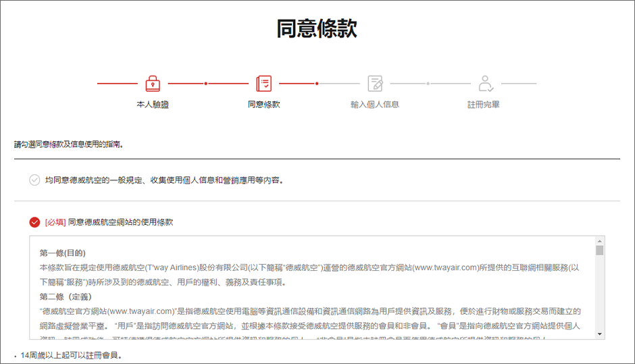Screen dimensions: 635x364
Task: Click the 註冊完畢 person step icon
Action: (x=484, y=84)
